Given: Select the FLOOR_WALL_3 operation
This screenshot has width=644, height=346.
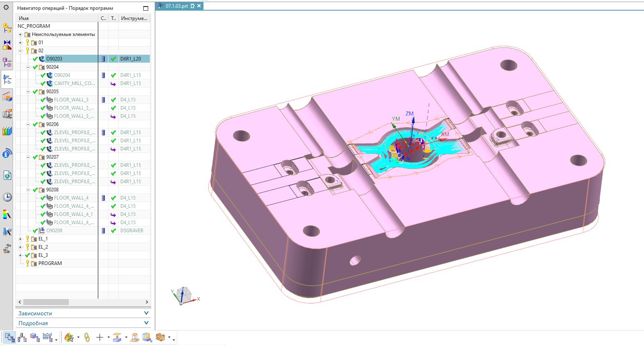Looking at the screenshot, I should tap(71, 100).
